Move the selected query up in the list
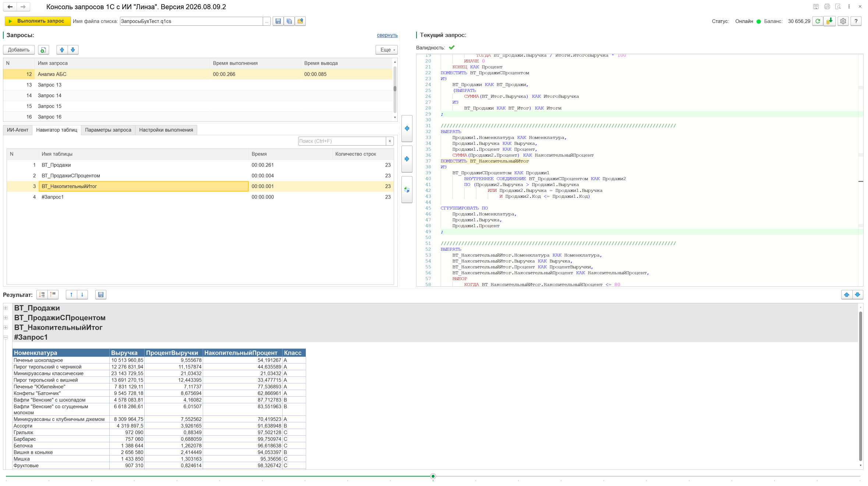Image resolution: width=868 pixels, height=486 pixels. point(62,50)
